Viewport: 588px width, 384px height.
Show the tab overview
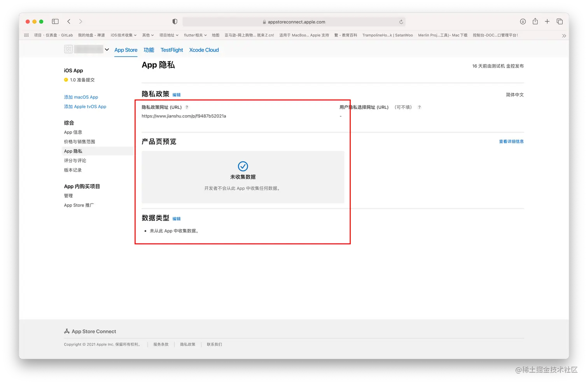560,21
